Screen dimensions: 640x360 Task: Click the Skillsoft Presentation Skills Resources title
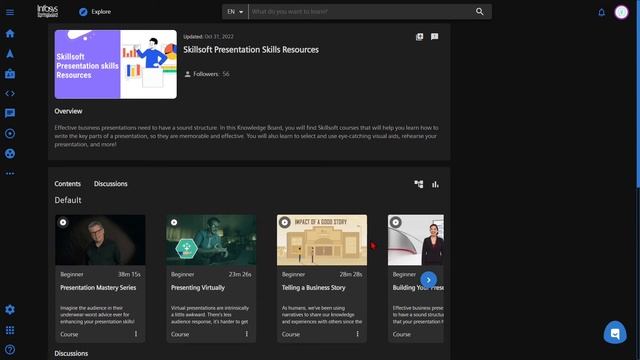point(251,50)
